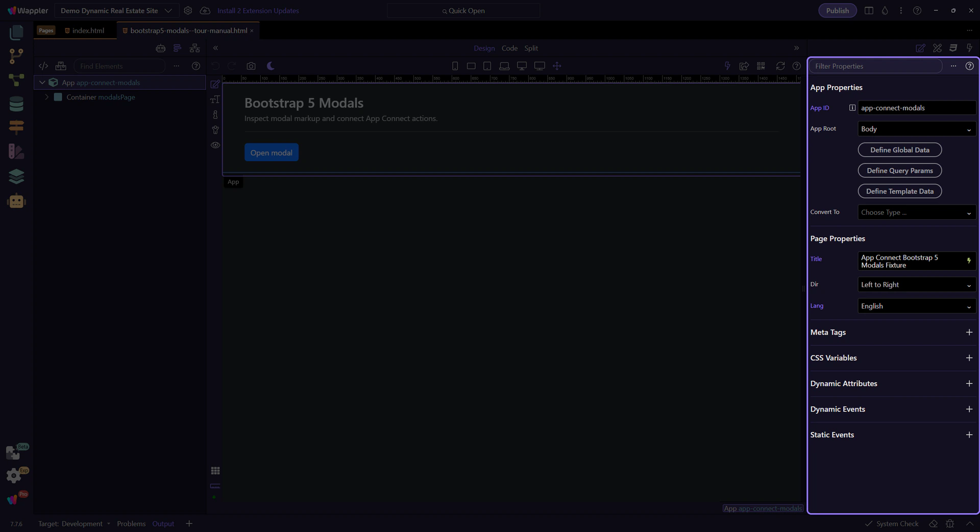Open the Git branch manager icon
This screenshot has width=980, height=532.
point(16,56)
